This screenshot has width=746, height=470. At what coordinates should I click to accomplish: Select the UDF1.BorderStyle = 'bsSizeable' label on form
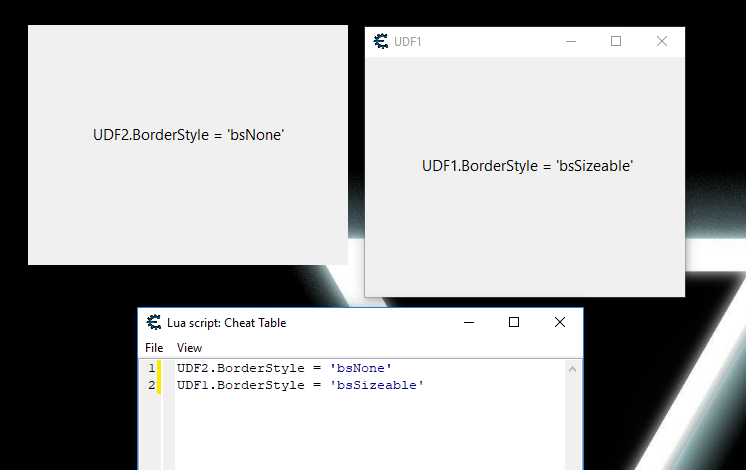[527, 166]
